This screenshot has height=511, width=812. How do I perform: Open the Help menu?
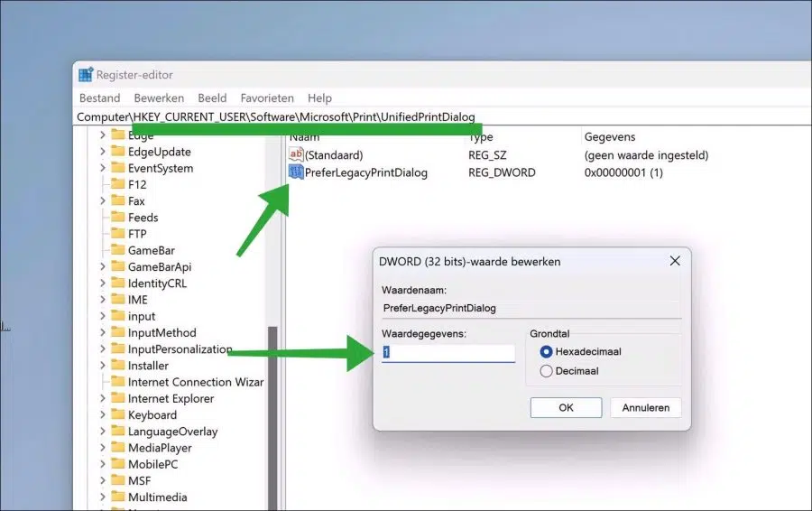[x=319, y=98]
